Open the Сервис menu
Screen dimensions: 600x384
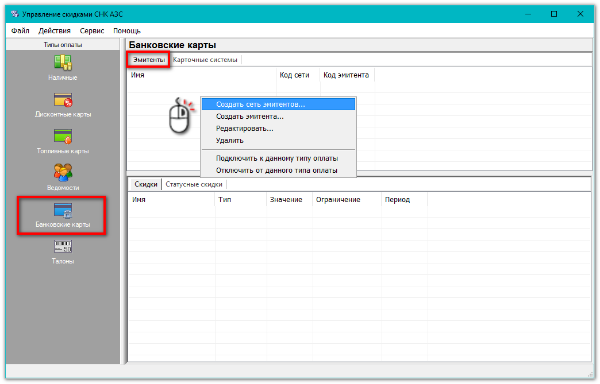[92, 31]
